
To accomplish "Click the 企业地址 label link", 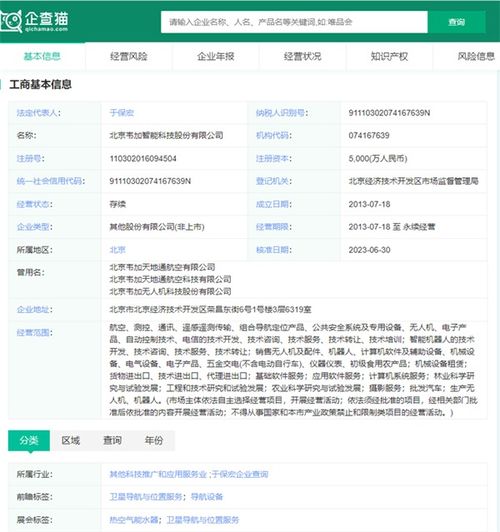I will pos(33,309).
